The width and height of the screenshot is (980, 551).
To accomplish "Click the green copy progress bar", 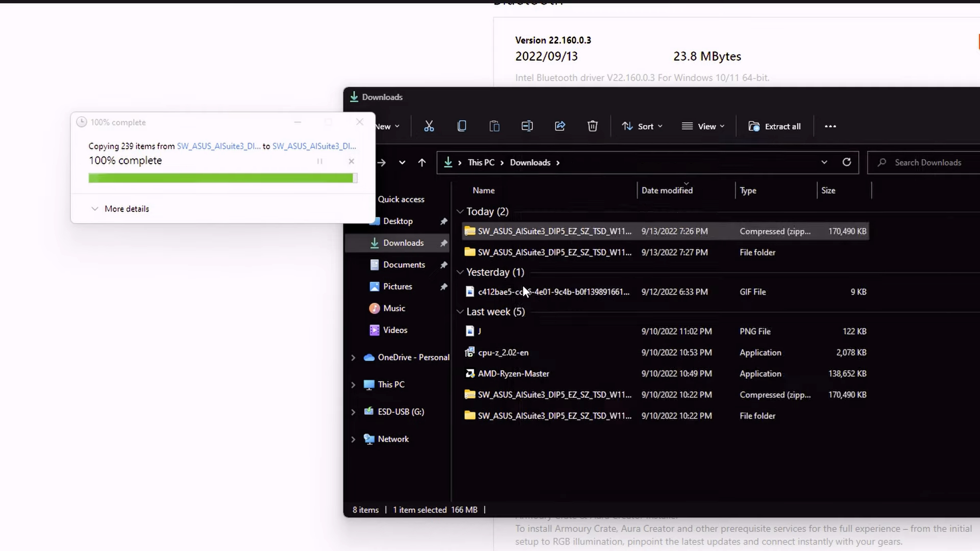I will (223, 178).
